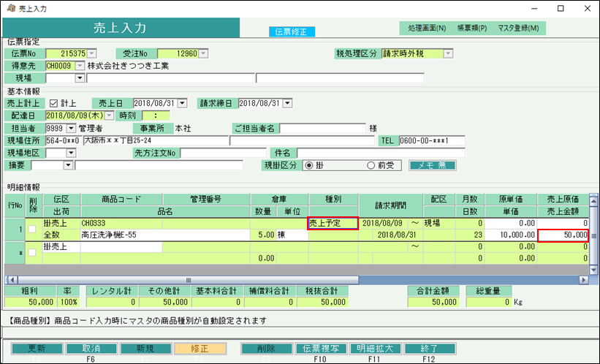Select the 前受 radio button

tap(371, 165)
